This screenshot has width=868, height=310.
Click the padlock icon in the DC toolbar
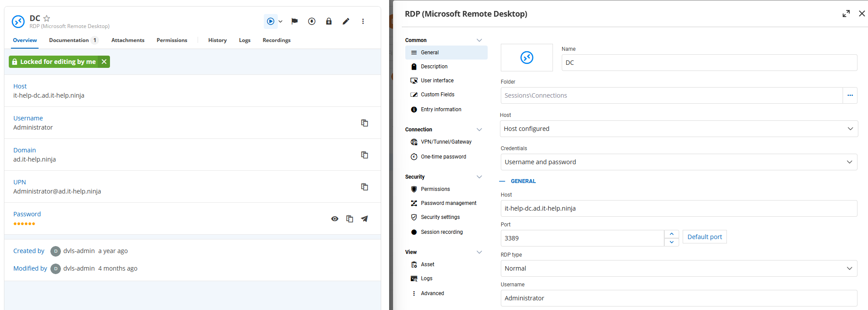tap(329, 21)
